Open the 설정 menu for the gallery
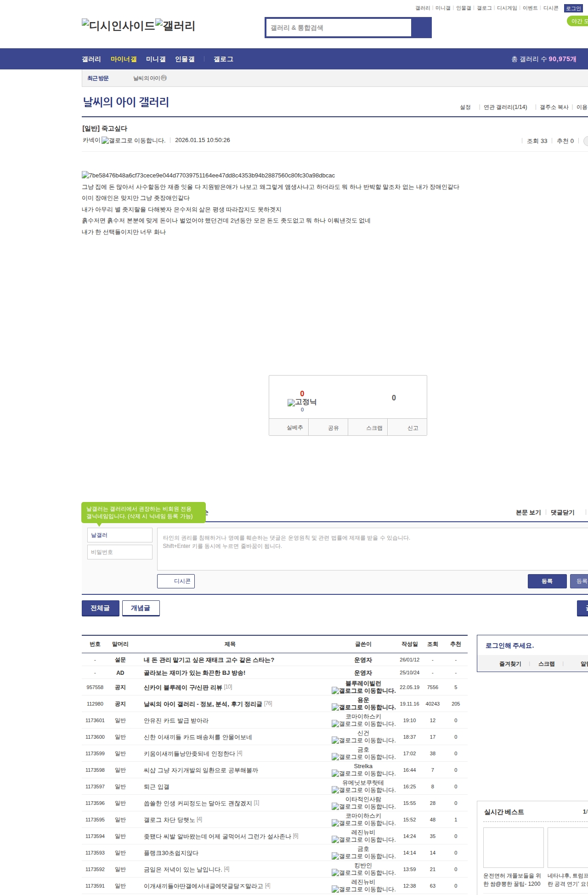 coord(465,107)
